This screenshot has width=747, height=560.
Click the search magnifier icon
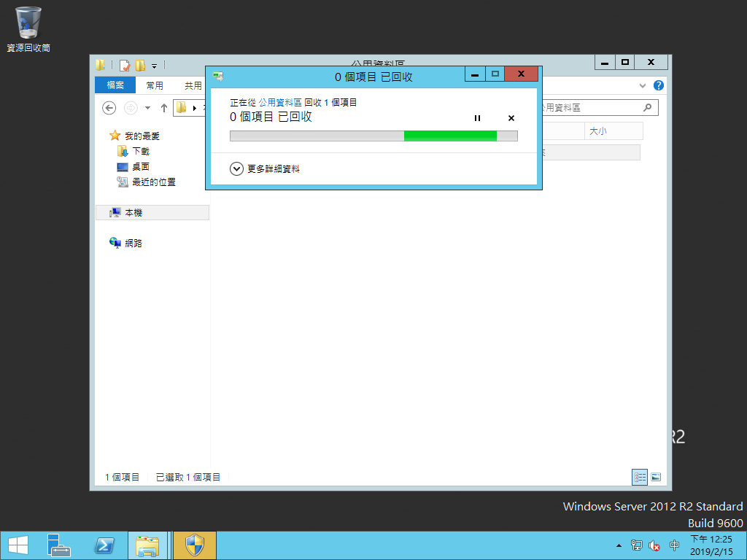[x=647, y=108]
